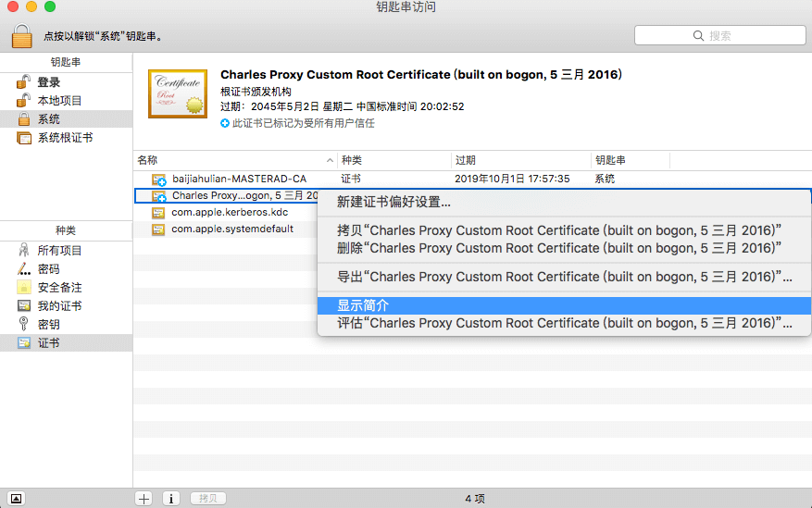The width and height of the screenshot is (812, 508).
Task: Click the 点按以解锁"系统"钥匙串 text
Action: pos(103,36)
